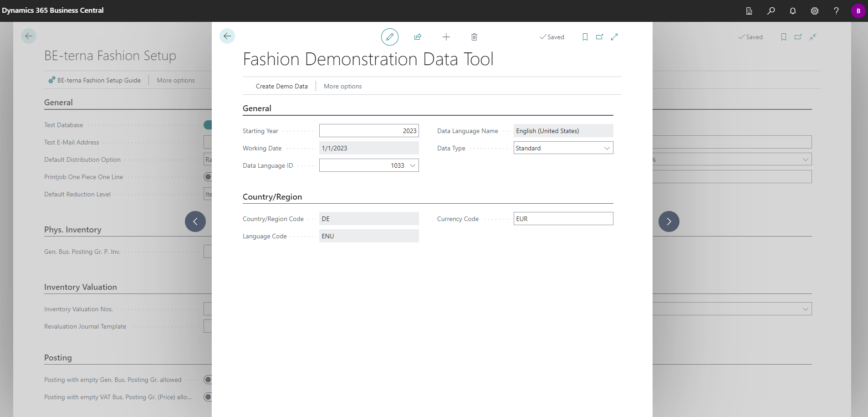Expand the Data Language ID dropdown

click(x=413, y=165)
